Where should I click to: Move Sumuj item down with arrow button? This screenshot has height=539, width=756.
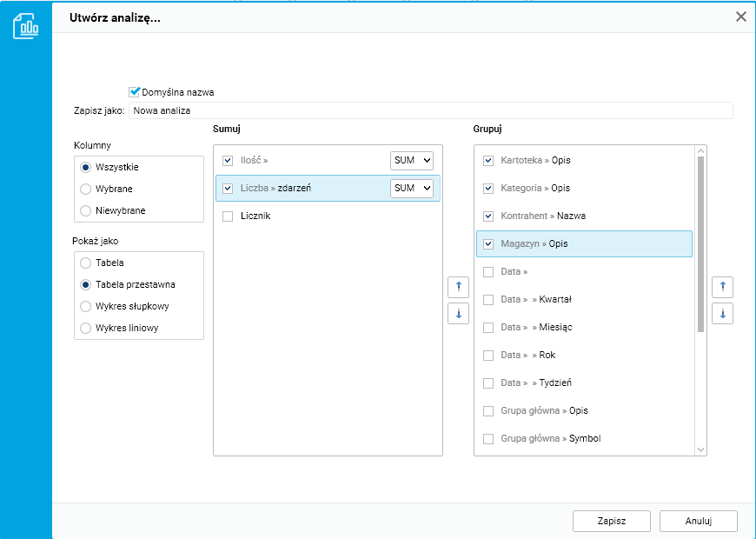pos(458,313)
